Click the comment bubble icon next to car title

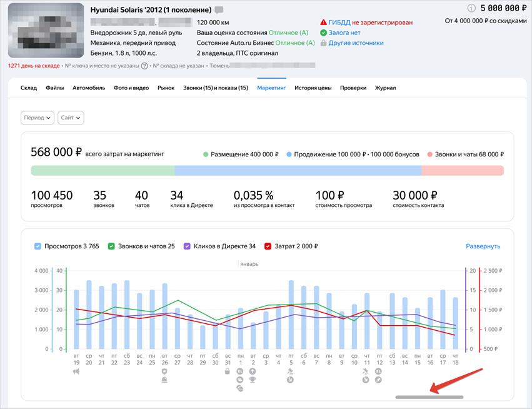click(x=219, y=10)
